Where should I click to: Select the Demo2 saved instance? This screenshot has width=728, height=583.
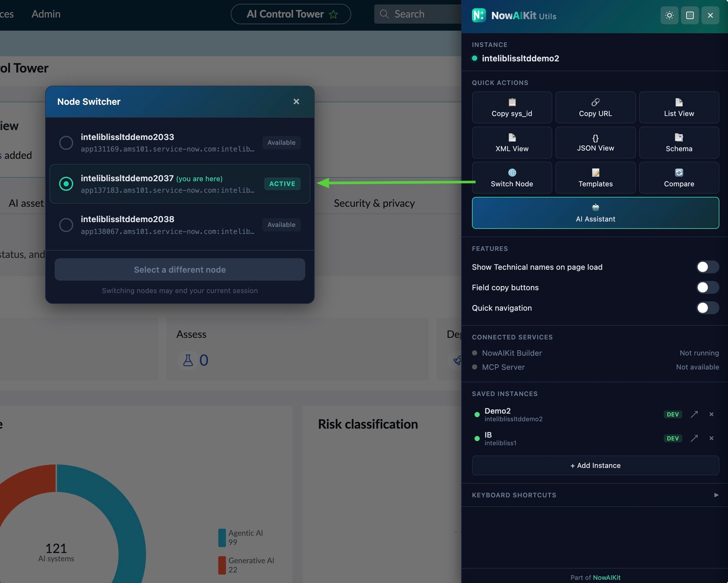click(513, 414)
